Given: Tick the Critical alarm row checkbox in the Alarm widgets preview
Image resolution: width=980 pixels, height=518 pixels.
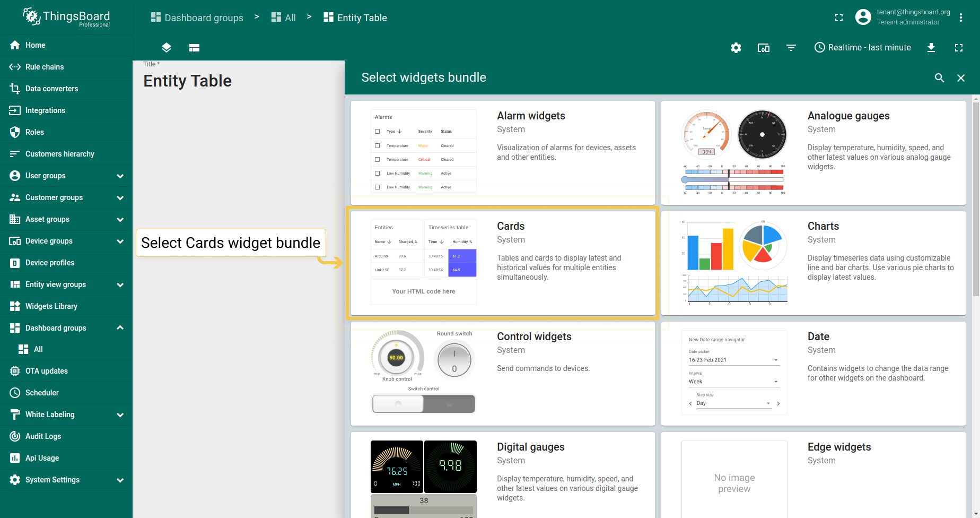Looking at the screenshot, I should (378, 159).
